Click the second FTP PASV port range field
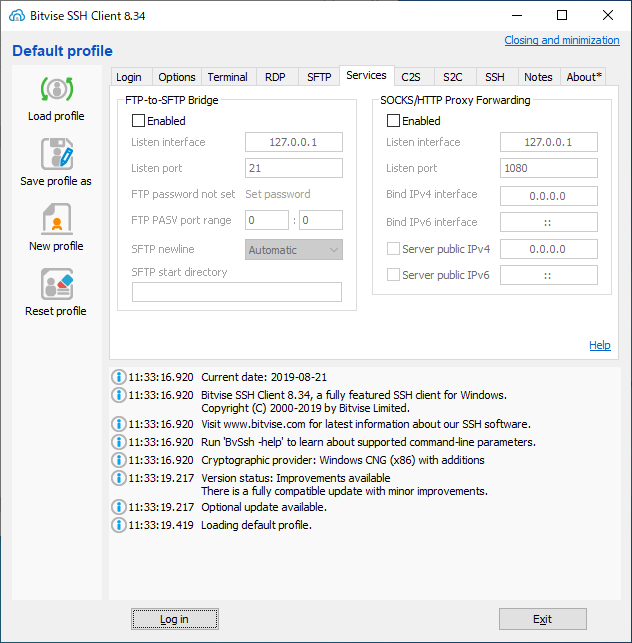Image resolution: width=632 pixels, height=643 pixels. click(x=321, y=220)
